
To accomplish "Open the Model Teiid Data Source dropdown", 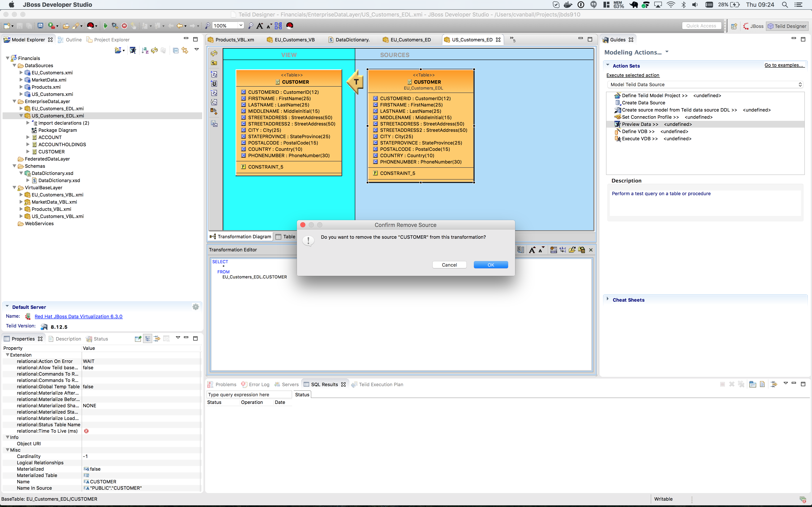I will (x=706, y=84).
